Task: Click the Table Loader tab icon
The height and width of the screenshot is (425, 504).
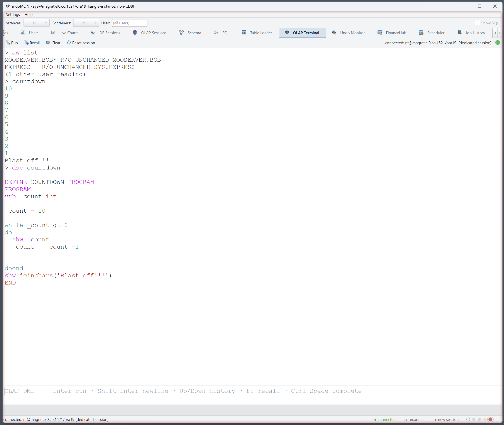Action: [x=244, y=32]
